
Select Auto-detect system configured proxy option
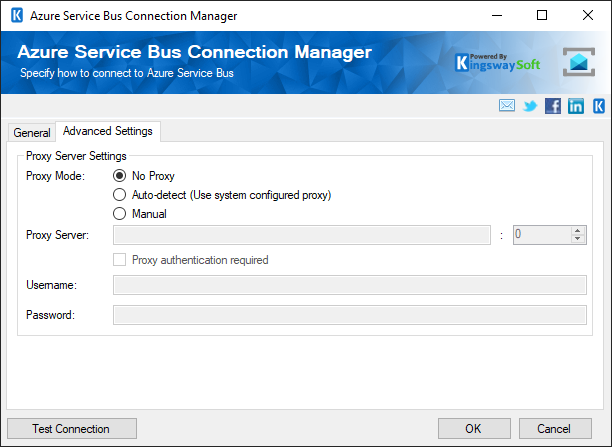click(x=119, y=195)
